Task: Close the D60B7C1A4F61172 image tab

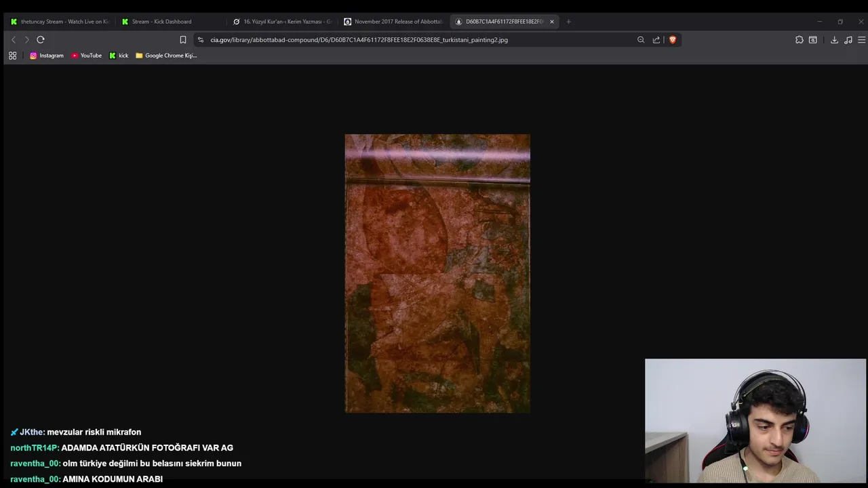Action: 552,22
